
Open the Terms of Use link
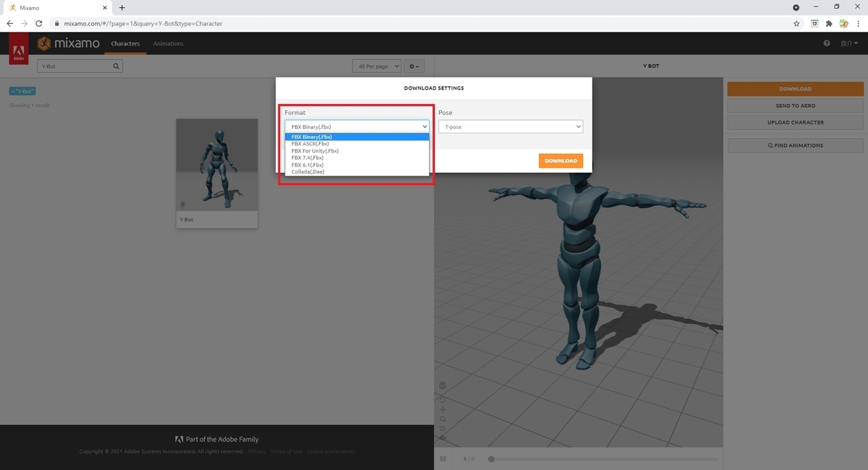click(x=286, y=451)
